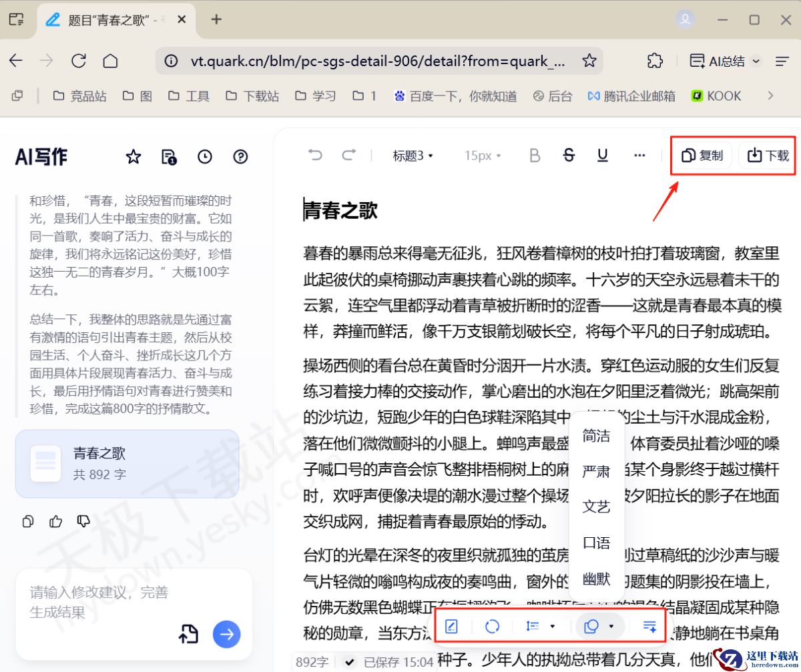Select 口语 style from popup menu
801x672 pixels.
pos(596,543)
